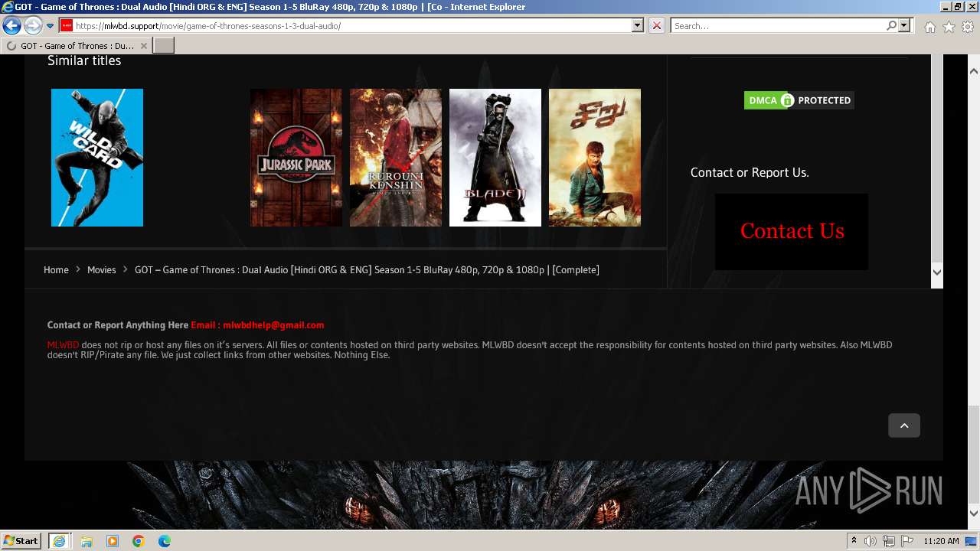This screenshot has height=551, width=980.
Task: Click the browser Back arrow button
Action: [x=11, y=26]
